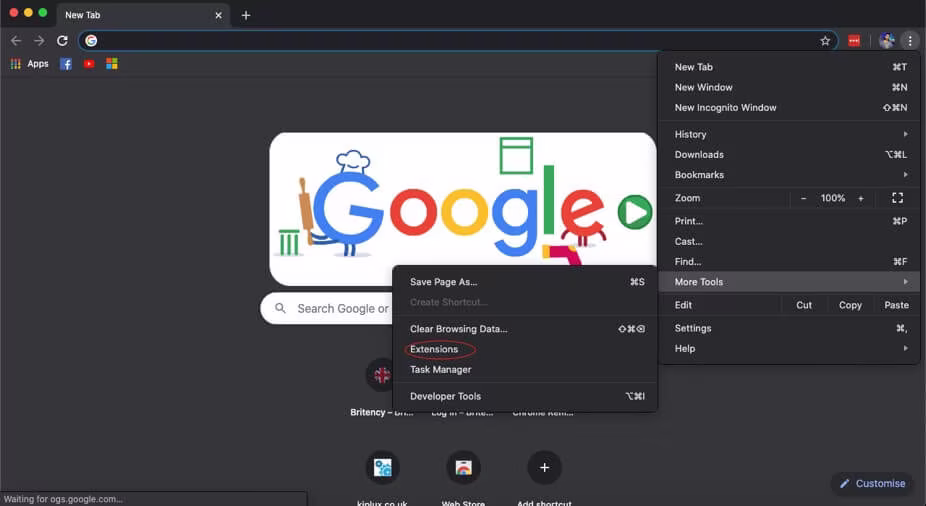Expand the More Tools submenu
Image resolution: width=926 pixels, height=506 pixels.
pos(789,282)
